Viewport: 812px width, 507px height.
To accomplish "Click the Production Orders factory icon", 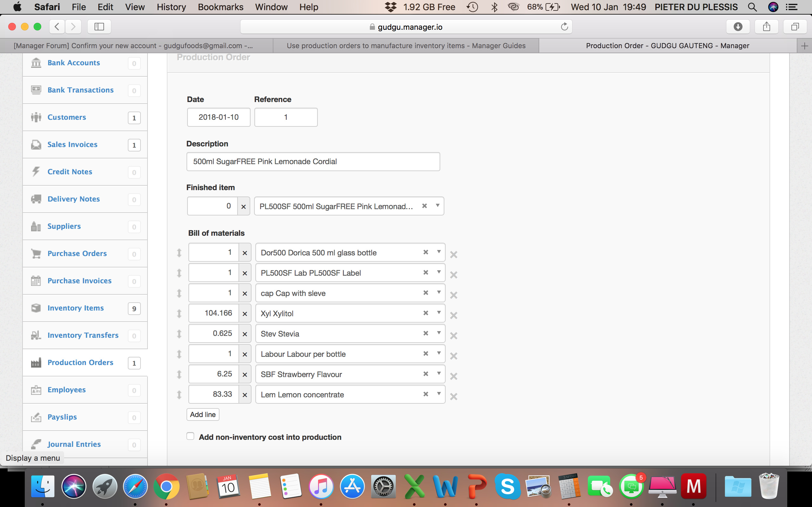I will pos(36,363).
